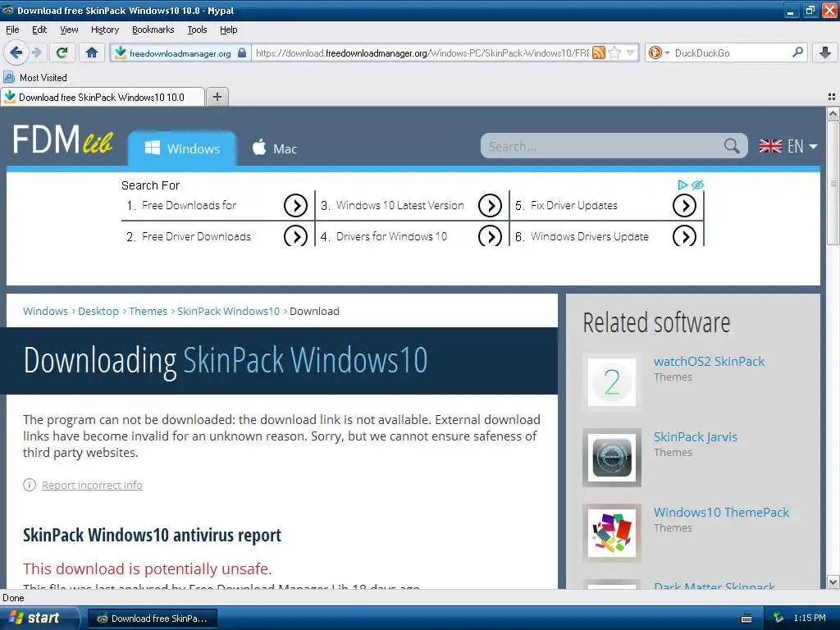The image size is (840, 630).
Task: Click the magnifier in DuckDuckGo search box
Action: (x=797, y=52)
